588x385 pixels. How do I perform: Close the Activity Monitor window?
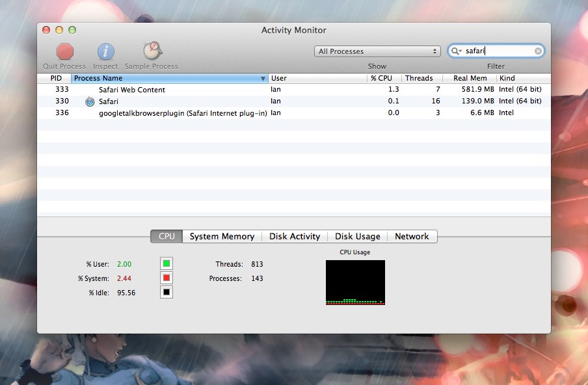pyautogui.click(x=46, y=30)
